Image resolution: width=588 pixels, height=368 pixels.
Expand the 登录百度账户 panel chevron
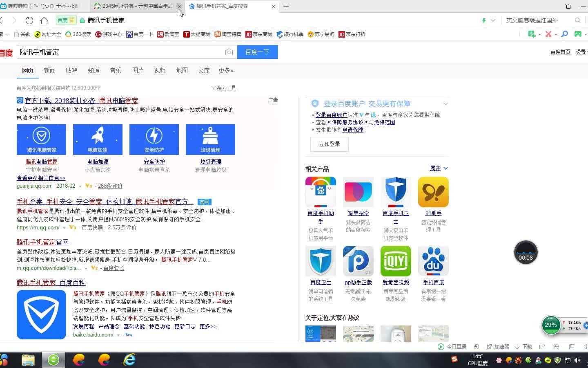(445, 104)
